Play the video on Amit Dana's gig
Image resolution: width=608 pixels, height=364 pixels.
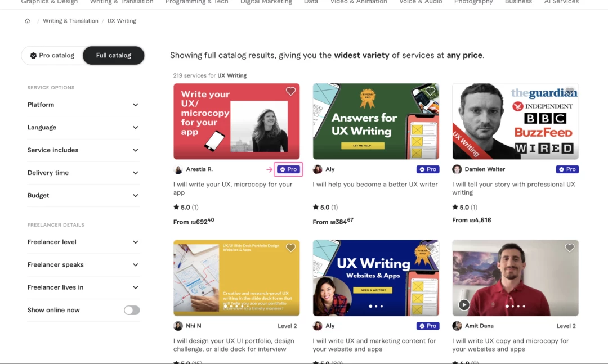pyautogui.click(x=464, y=305)
